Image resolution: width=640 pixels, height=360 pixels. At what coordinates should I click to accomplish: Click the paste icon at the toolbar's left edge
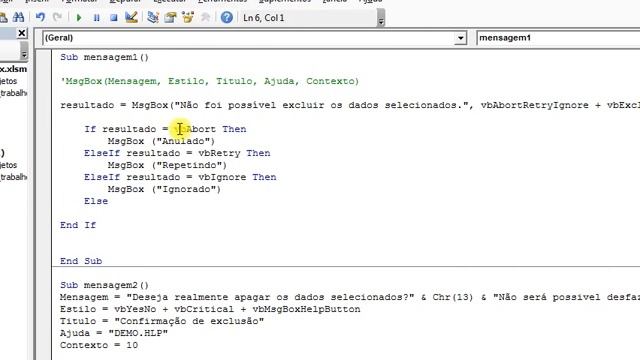tap(3, 17)
